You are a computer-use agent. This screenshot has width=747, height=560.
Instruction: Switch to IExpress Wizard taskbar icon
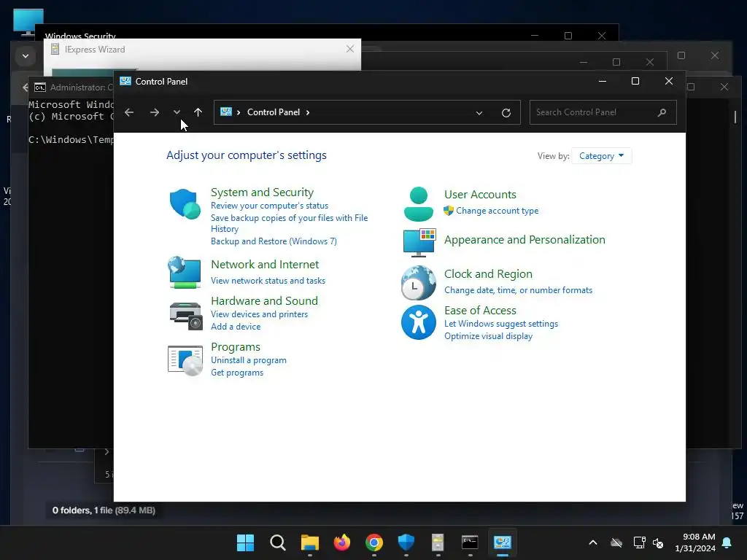[438, 542]
